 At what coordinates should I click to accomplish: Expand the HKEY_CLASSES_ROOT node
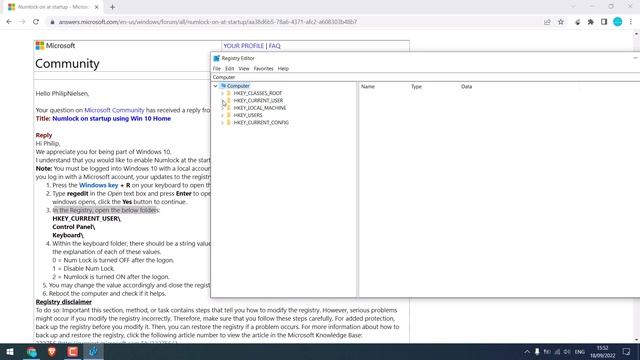[222, 93]
